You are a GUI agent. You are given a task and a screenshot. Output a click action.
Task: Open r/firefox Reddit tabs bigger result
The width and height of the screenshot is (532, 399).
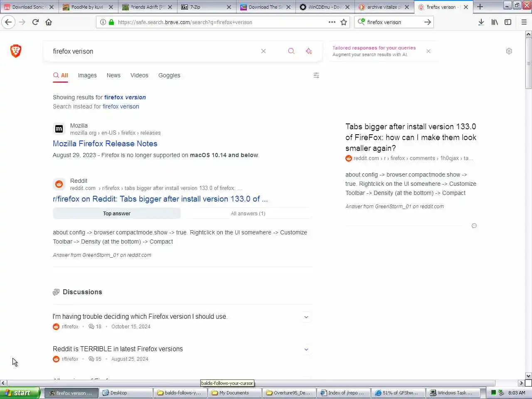point(160,199)
